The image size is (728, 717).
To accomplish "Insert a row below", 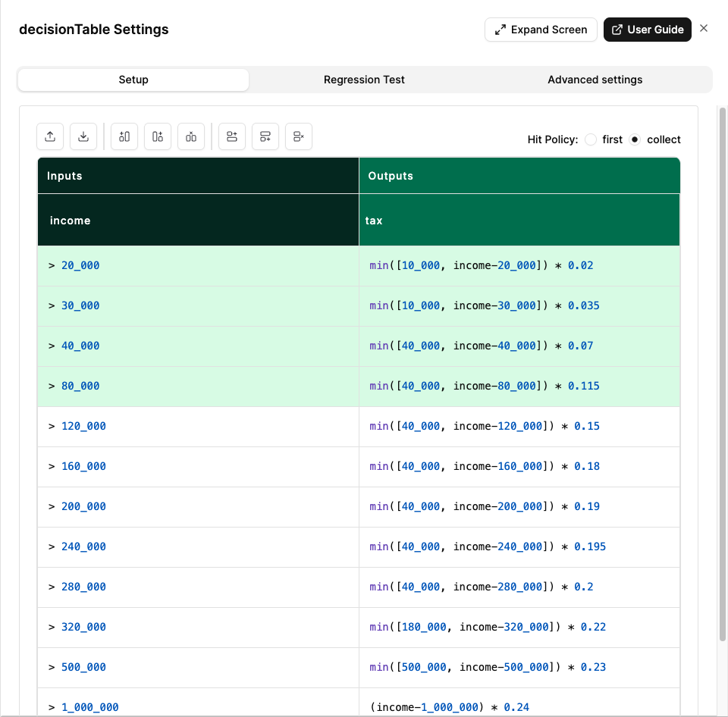I will [265, 136].
